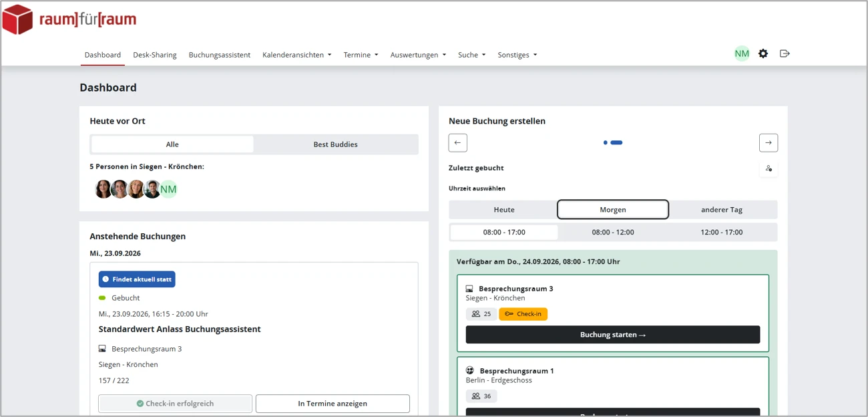Open the Auswertungen dropdown
This screenshot has height=417, width=868.
pos(418,55)
